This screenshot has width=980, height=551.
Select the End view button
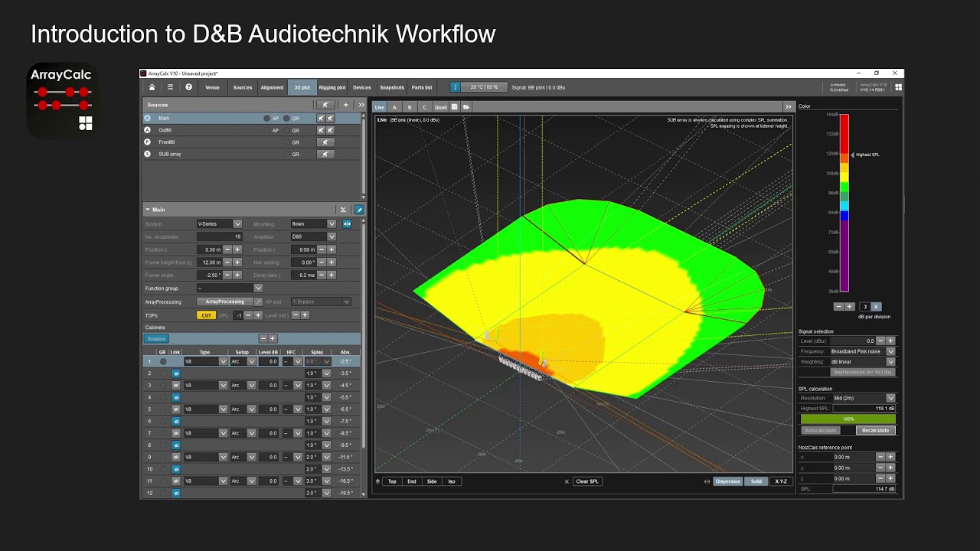[412, 481]
